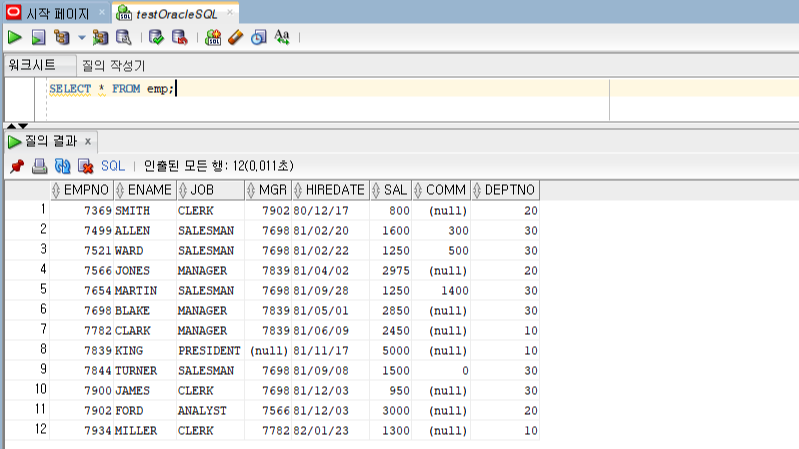Click the Unshared SQL Worksheet icon
Screen dimensions: 799x449
point(212,37)
